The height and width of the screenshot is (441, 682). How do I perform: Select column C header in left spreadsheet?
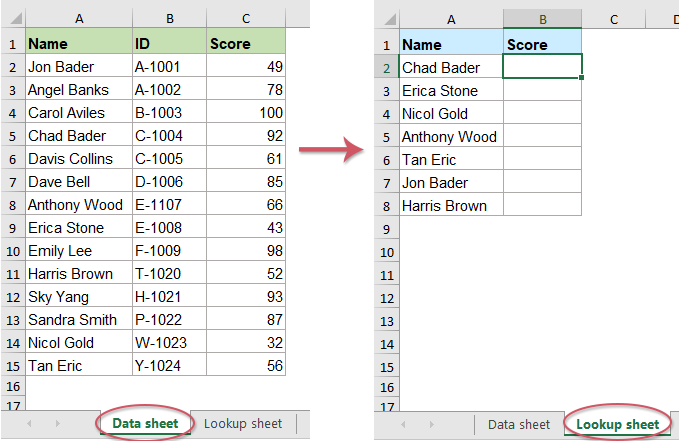pos(245,19)
